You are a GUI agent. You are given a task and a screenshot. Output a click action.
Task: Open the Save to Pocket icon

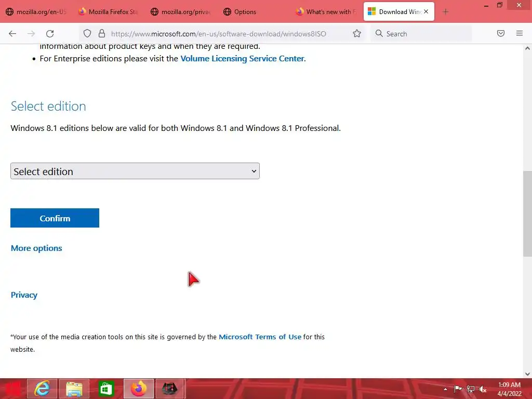[500, 33]
